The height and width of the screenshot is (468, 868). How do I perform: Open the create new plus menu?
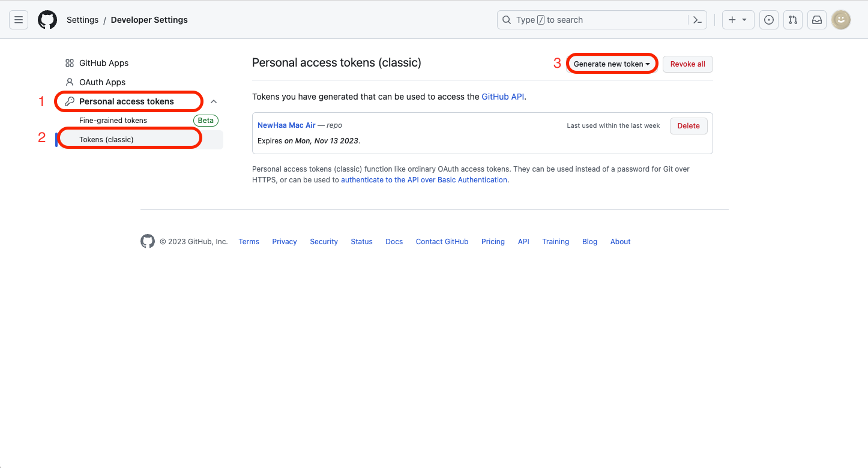(737, 20)
